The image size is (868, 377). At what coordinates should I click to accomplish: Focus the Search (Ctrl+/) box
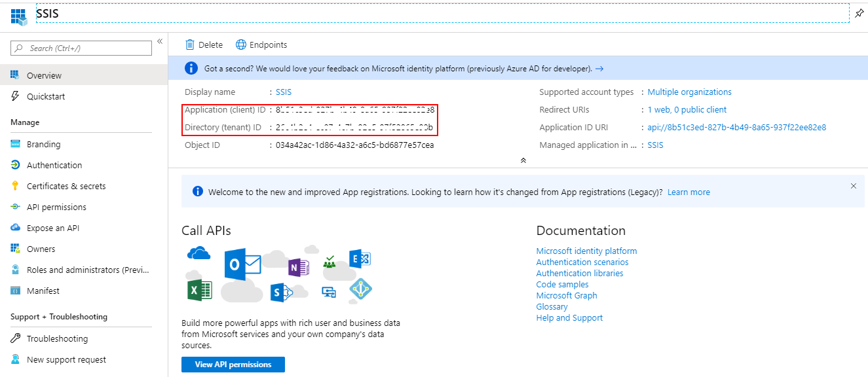pyautogui.click(x=81, y=48)
